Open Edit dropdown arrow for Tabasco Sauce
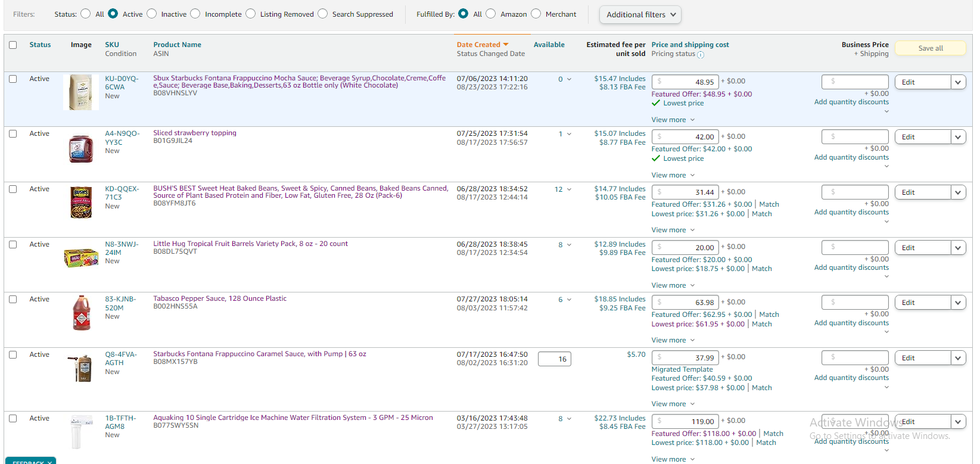The height and width of the screenshot is (464, 980). (958, 303)
